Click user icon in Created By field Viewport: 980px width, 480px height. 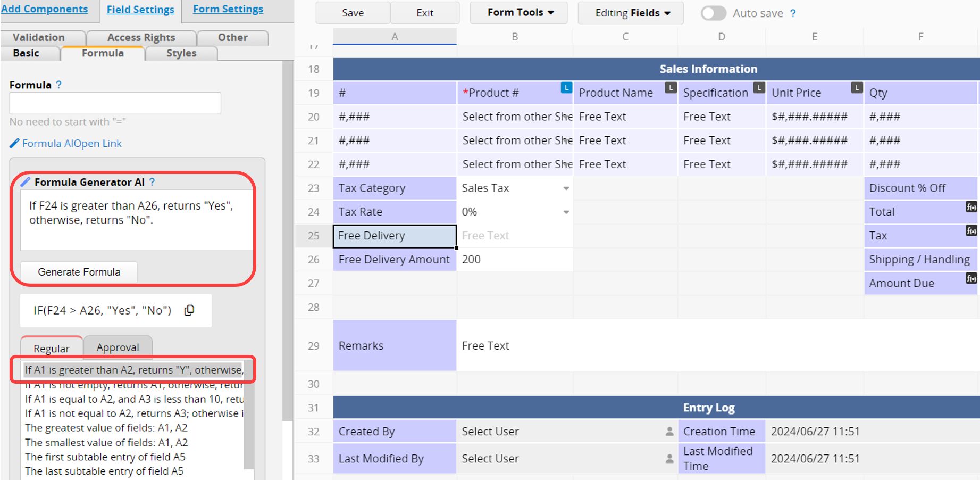pyautogui.click(x=669, y=432)
